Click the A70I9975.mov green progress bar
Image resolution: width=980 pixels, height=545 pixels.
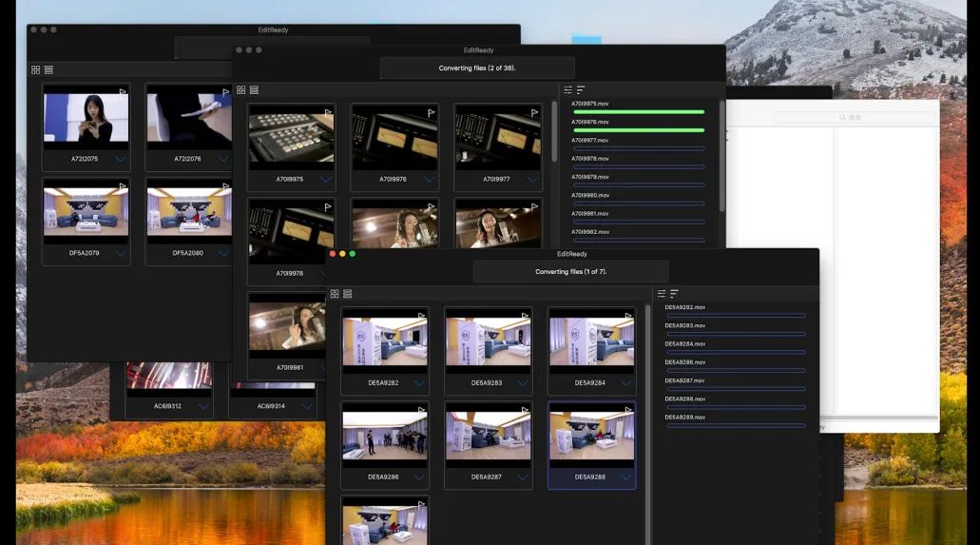(x=638, y=112)
